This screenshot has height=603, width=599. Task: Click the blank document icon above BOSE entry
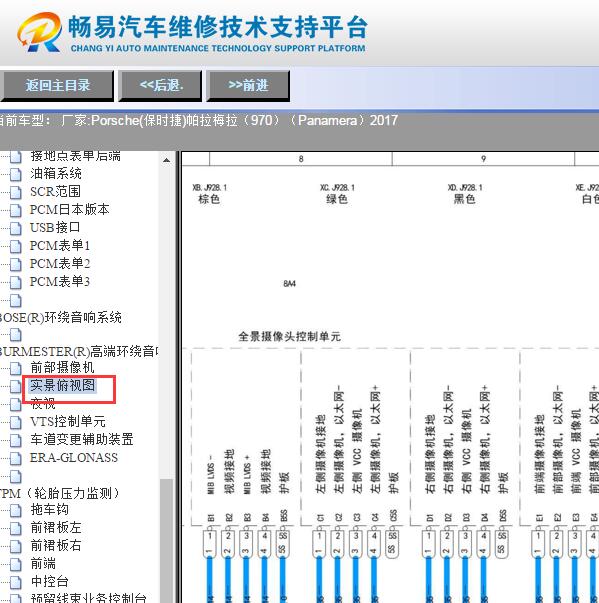(x=16, y=301)
